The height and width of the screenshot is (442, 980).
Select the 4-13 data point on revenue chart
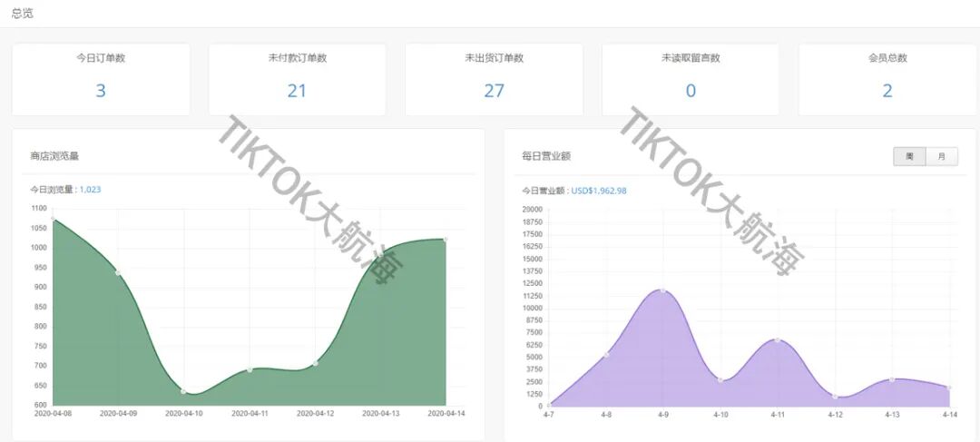[x=892, y=379]
